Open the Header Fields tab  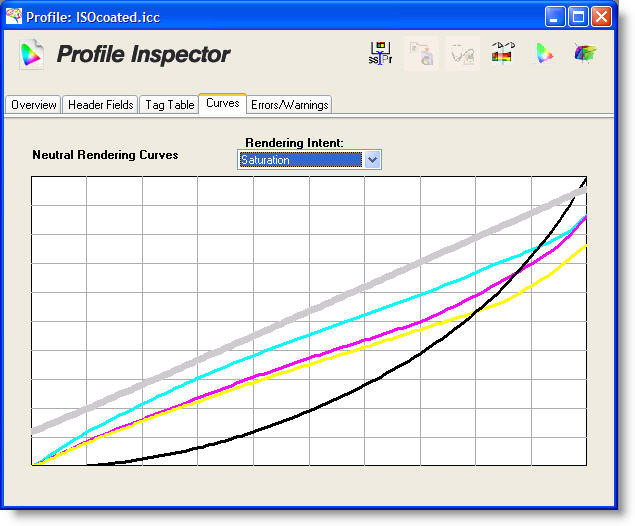coord(100,105)
